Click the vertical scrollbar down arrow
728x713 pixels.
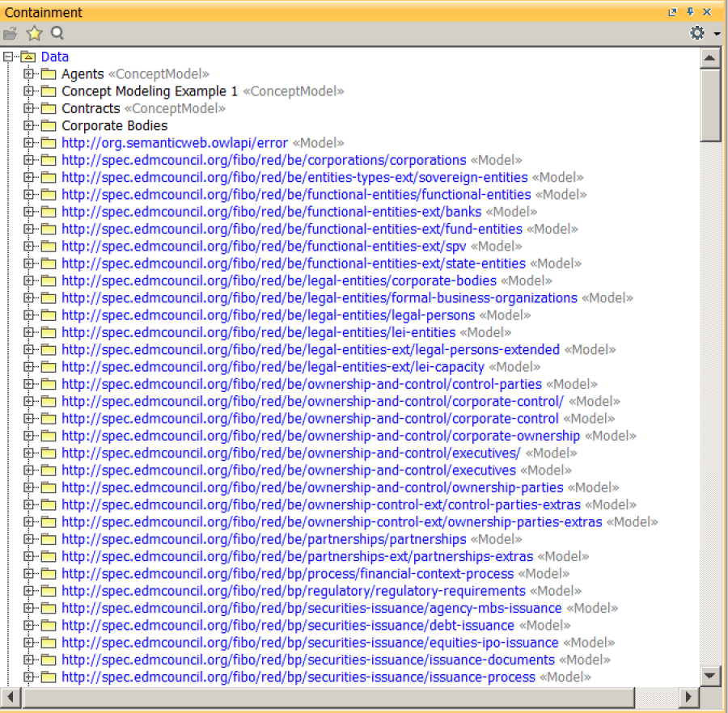[x=710, y=675]
